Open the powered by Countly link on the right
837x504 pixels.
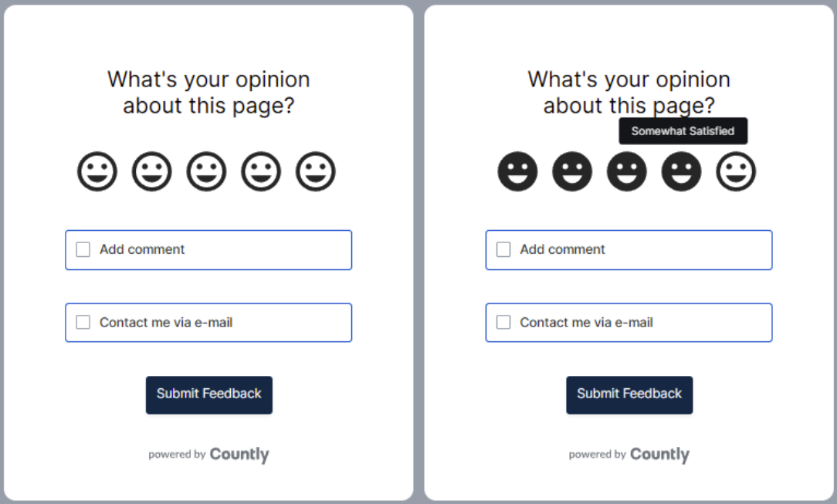(629, 455)
